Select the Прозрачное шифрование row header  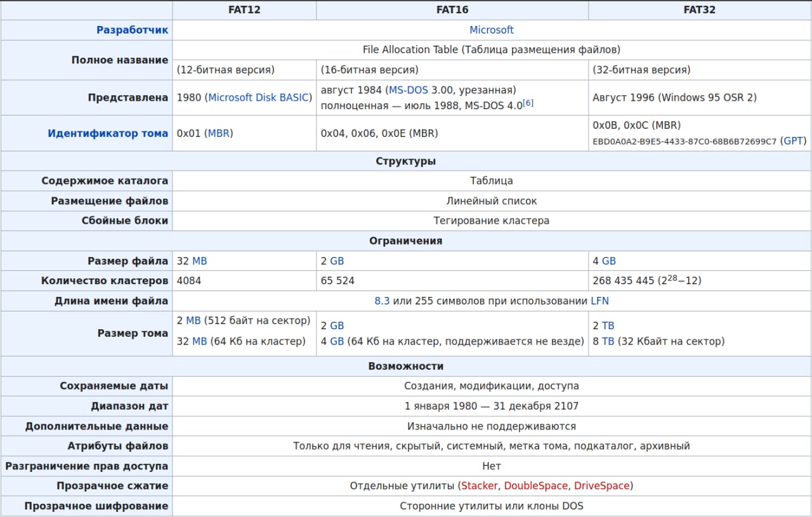86,506
